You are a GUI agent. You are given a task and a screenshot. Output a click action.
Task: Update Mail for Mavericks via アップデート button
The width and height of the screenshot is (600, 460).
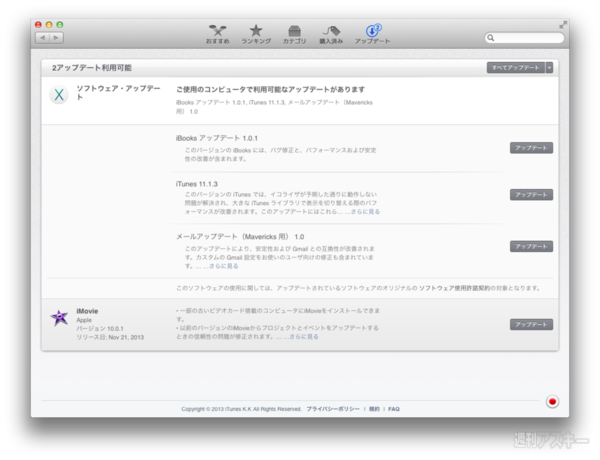[x=531, y=246]
